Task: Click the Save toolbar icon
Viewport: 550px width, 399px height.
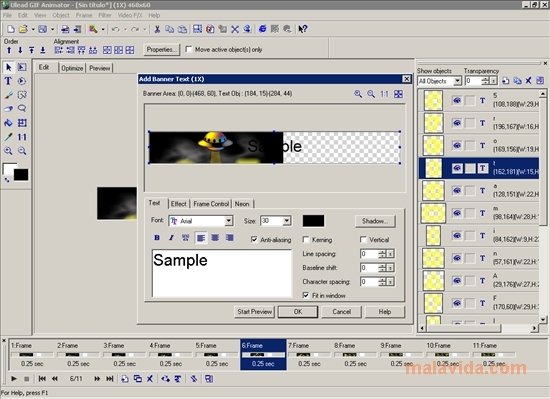Action: pyautogui.click(x=42, y=29)
